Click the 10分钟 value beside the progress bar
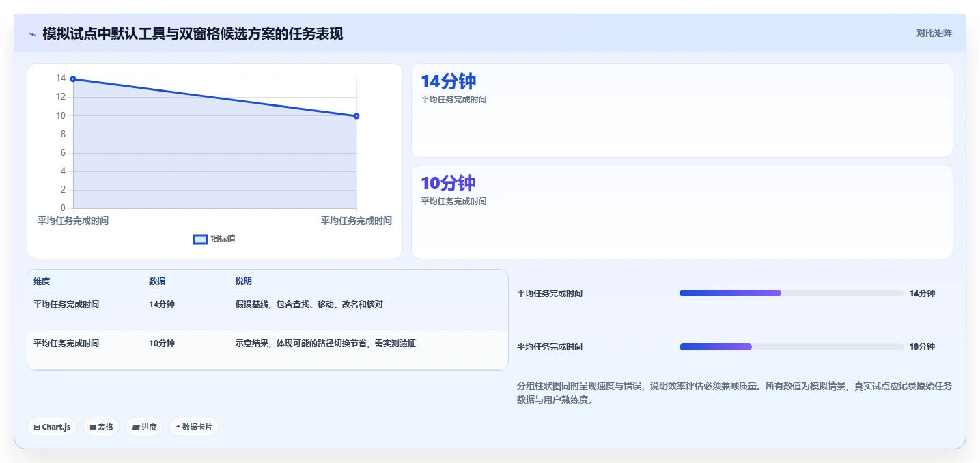The image size is (980, 463). [x=923, y=347]
